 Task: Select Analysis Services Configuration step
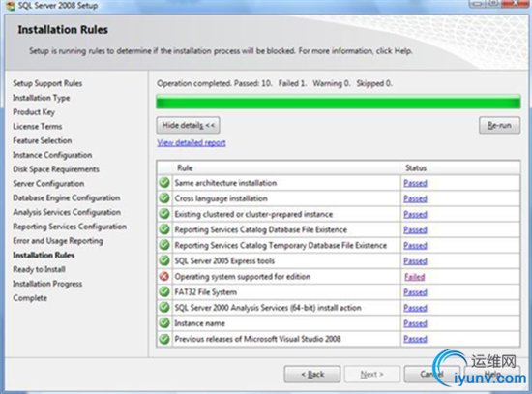(67, 212)
